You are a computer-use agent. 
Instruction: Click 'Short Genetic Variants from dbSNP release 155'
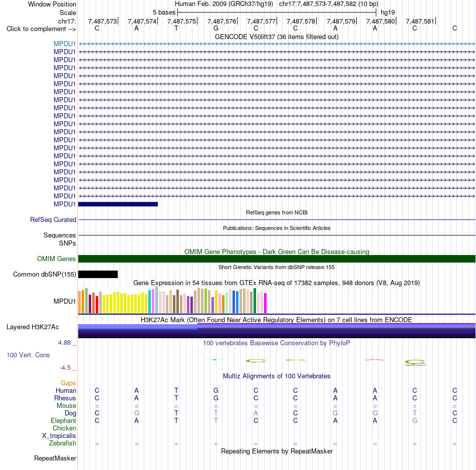[277, 267]
